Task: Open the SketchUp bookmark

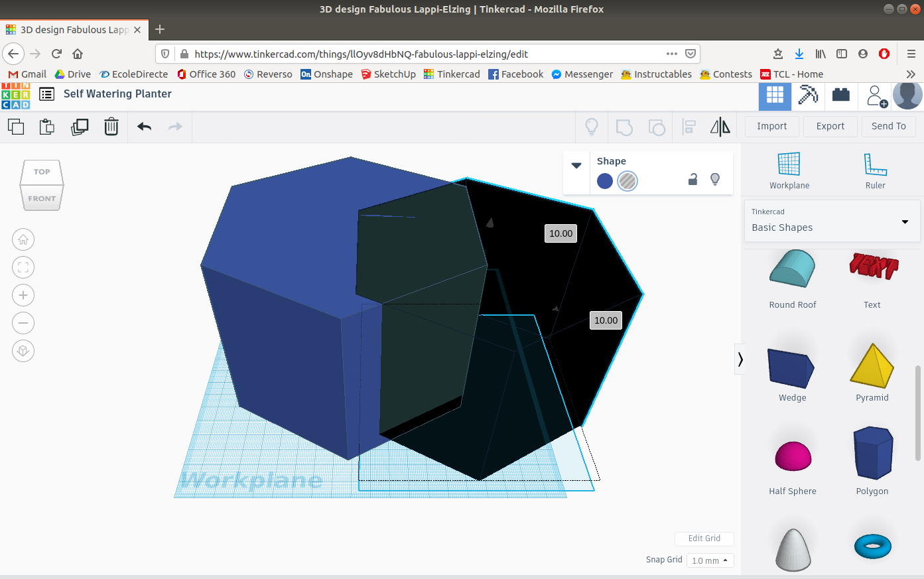Action: [388, 74]
